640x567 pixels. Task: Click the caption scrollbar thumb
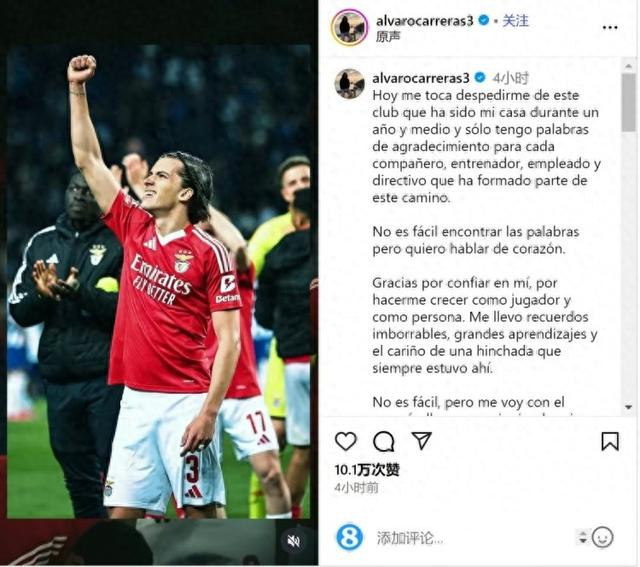[x=629, y=102]
